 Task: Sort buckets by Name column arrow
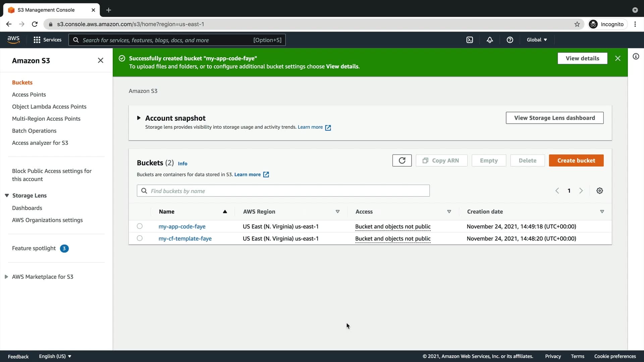tap(225, 212)
